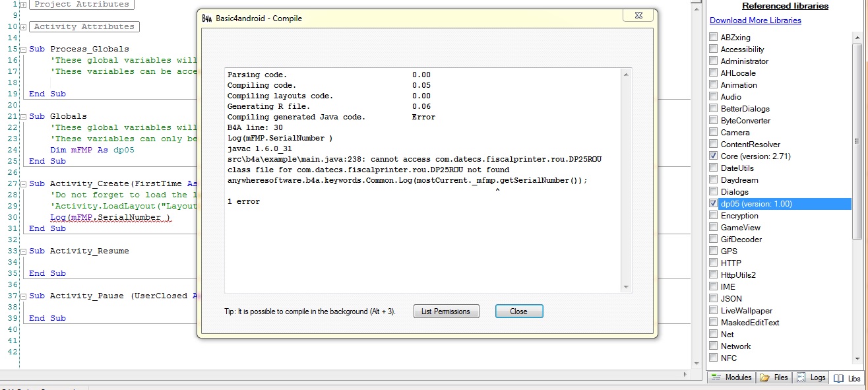Click the '1 error' line in compile output
Image resolution: width=868 pixels, height=390 pixels.
coord(243,201)
